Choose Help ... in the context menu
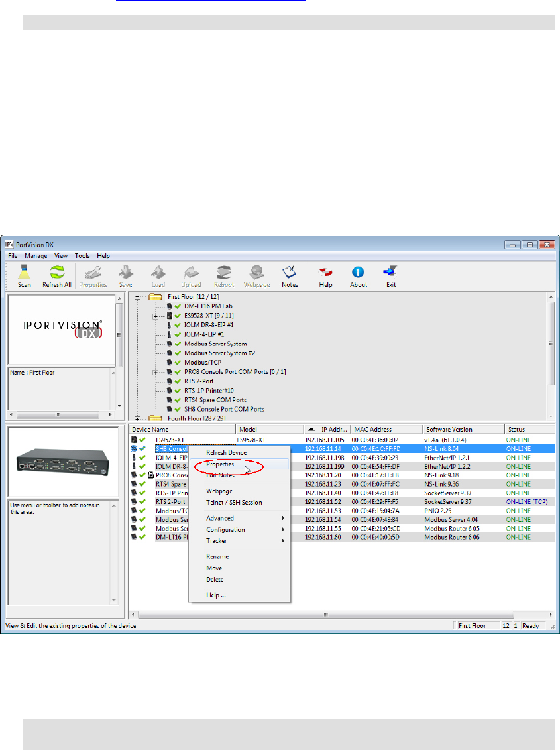The height and width of the screenshot is (750, 560). (240, 595)
